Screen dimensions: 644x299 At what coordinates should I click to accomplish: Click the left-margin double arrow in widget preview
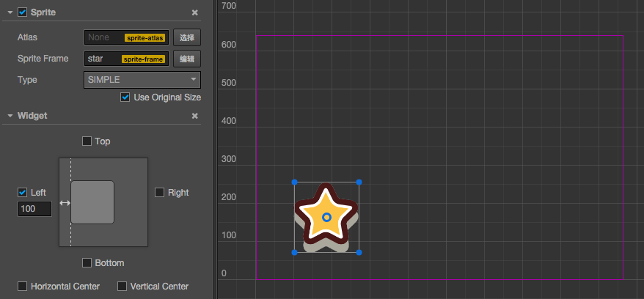[x=65, y=202]
